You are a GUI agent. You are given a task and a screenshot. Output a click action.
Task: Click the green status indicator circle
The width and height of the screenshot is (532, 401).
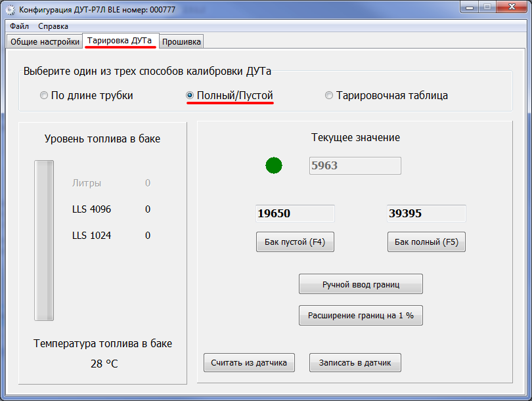point(274,165)
